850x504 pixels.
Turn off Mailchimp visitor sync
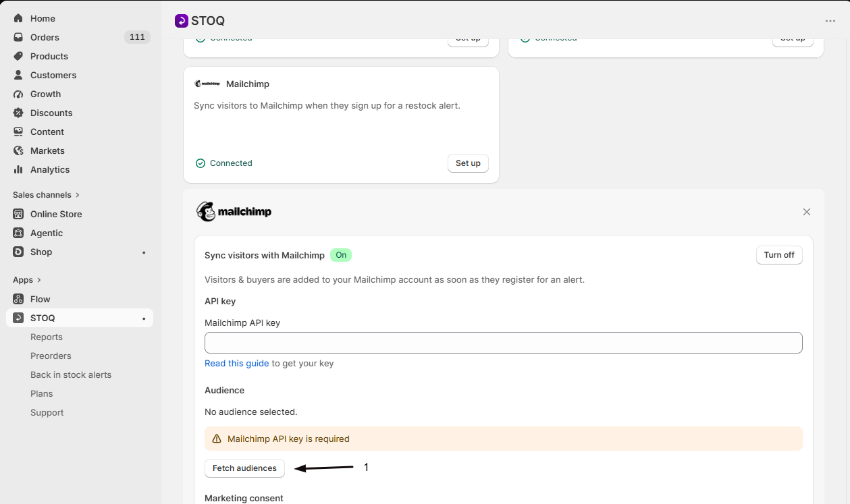[779, 255]
